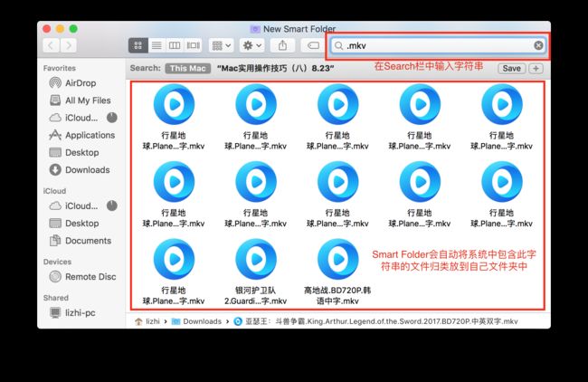Click the Favorites sidebar section header
Image resolution: width=588 pixels, height=382 pixels.
pos(59,68)
